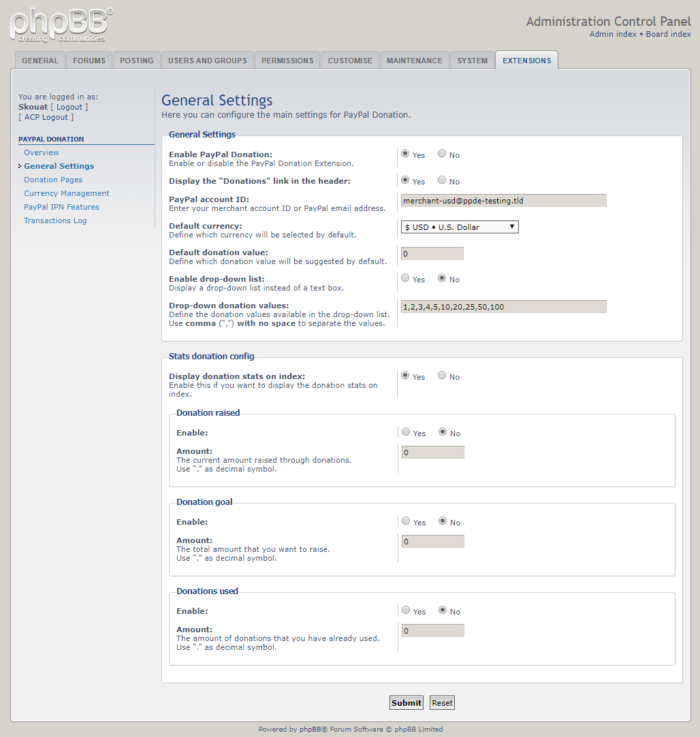Click the PayPal account ID field
The width and height of the screenshot is (700, 737).
point(503,200)
